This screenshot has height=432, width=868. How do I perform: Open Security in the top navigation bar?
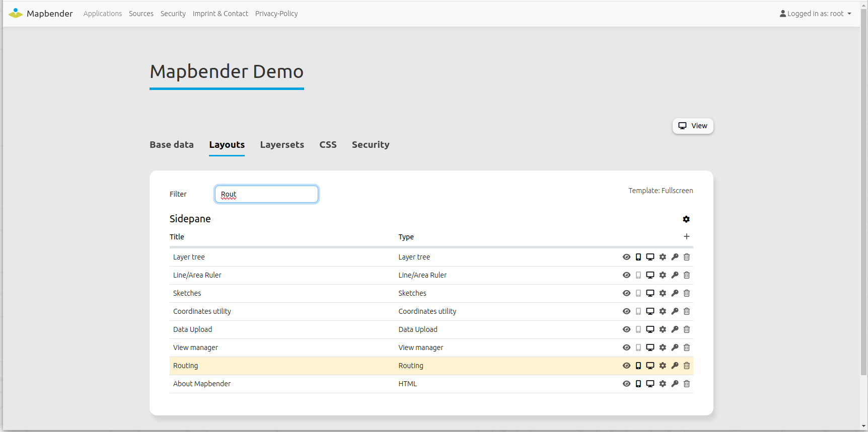173,14
